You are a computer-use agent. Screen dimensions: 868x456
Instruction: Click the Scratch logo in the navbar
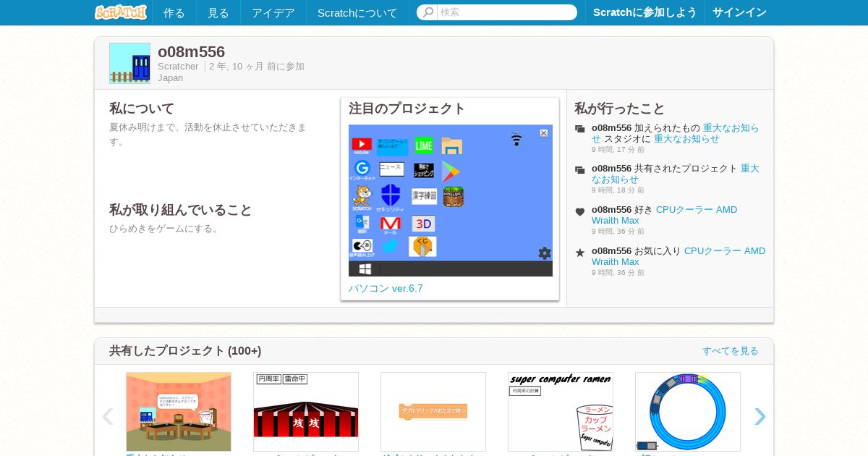pyautogui.click(x=121, y=12)
